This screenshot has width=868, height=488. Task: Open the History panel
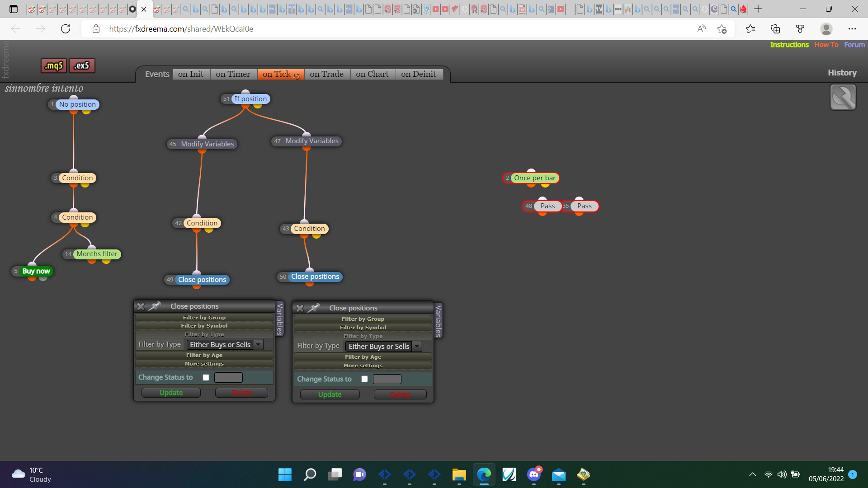[842, 73]
